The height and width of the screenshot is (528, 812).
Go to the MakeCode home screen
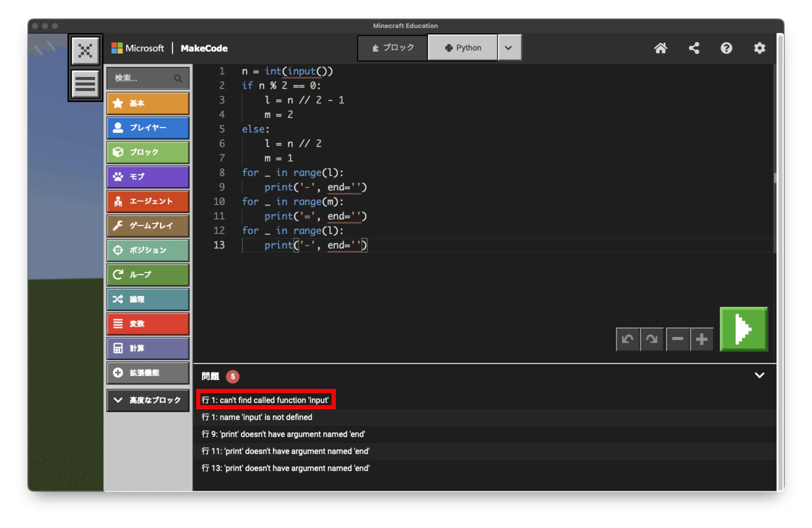[x=660, y=48]
